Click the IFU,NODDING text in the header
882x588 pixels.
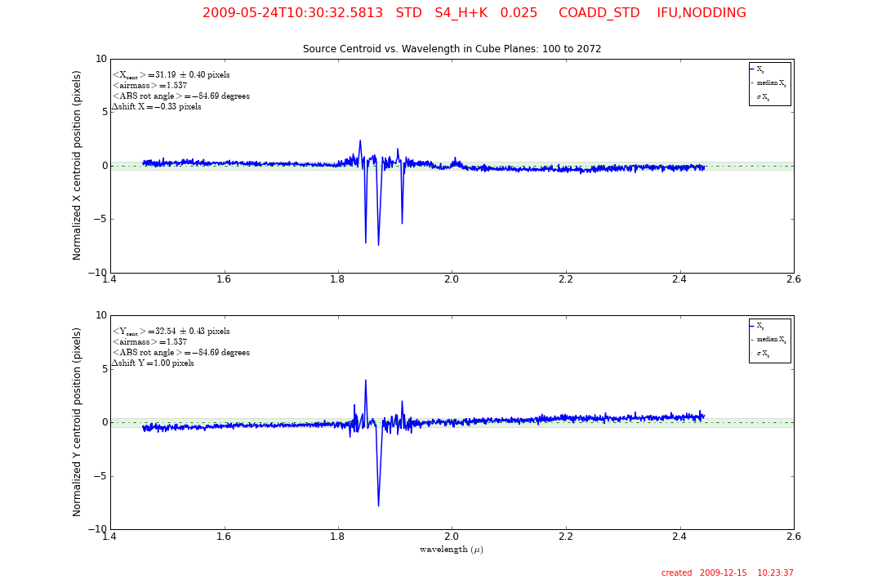click(701, 13)
